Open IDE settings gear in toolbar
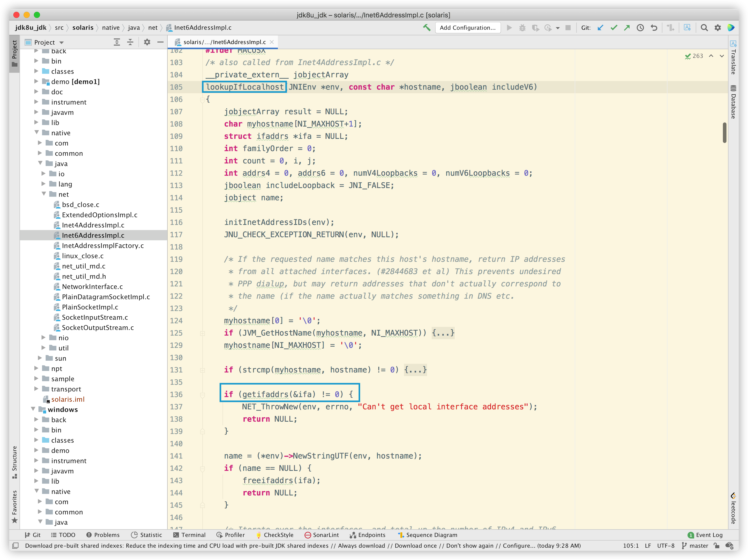Screen dimensions: 748x560 pos(717,28)
